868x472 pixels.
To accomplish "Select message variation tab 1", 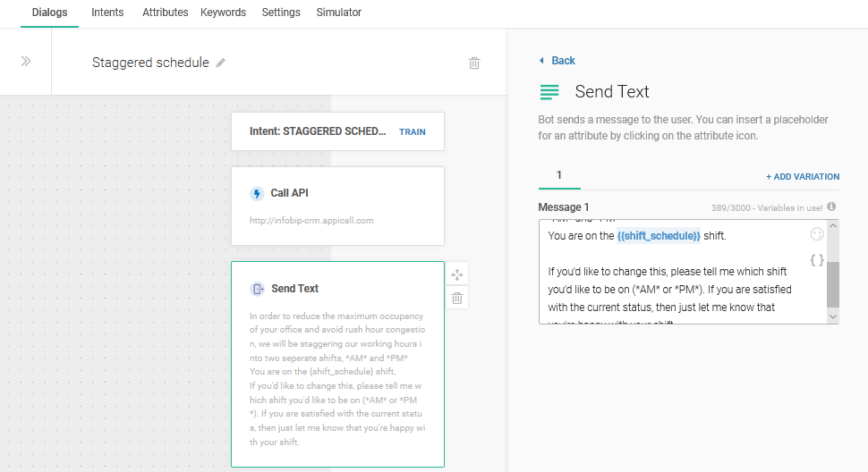I will tap(559, 175).
